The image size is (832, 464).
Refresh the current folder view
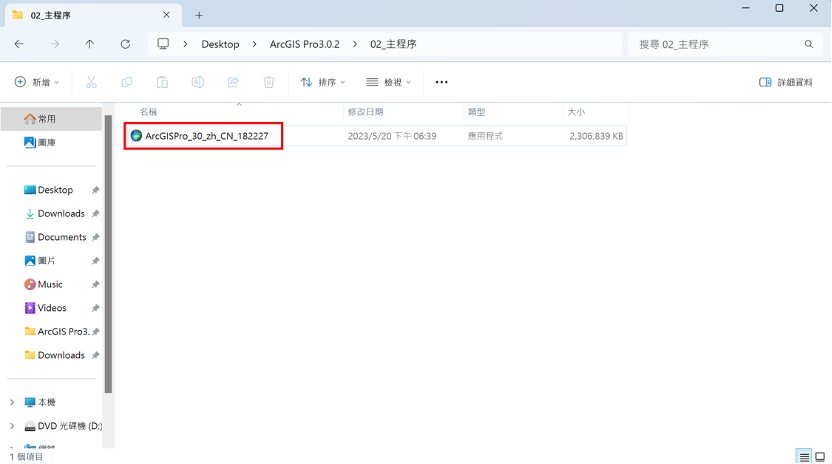(125, 44)
